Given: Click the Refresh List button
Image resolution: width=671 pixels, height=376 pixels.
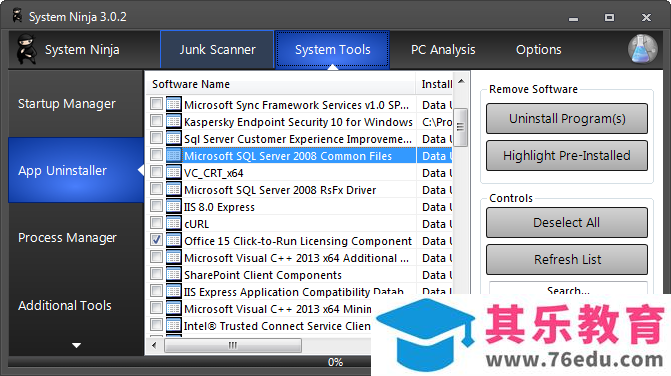Looking at the screenshot, I should [567, 259].
